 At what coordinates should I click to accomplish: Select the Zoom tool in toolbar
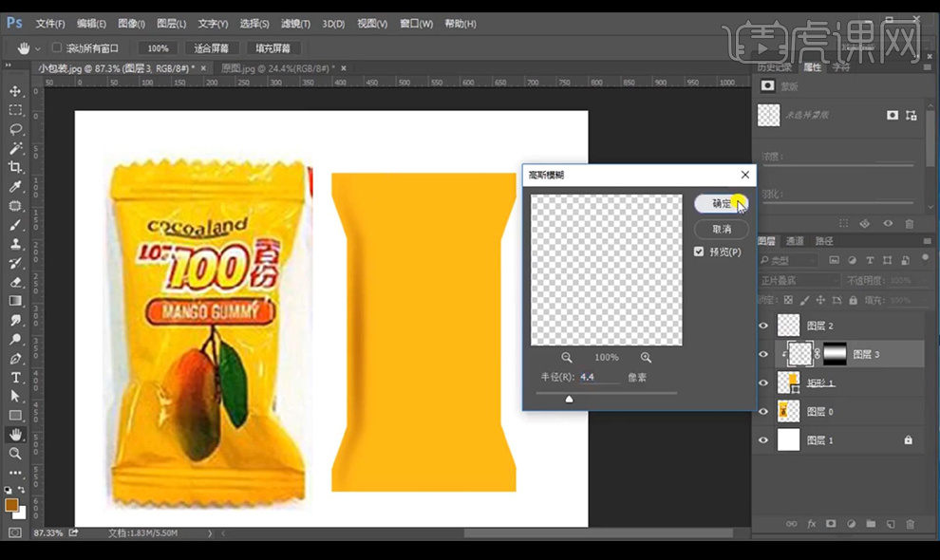pos(15,454)
